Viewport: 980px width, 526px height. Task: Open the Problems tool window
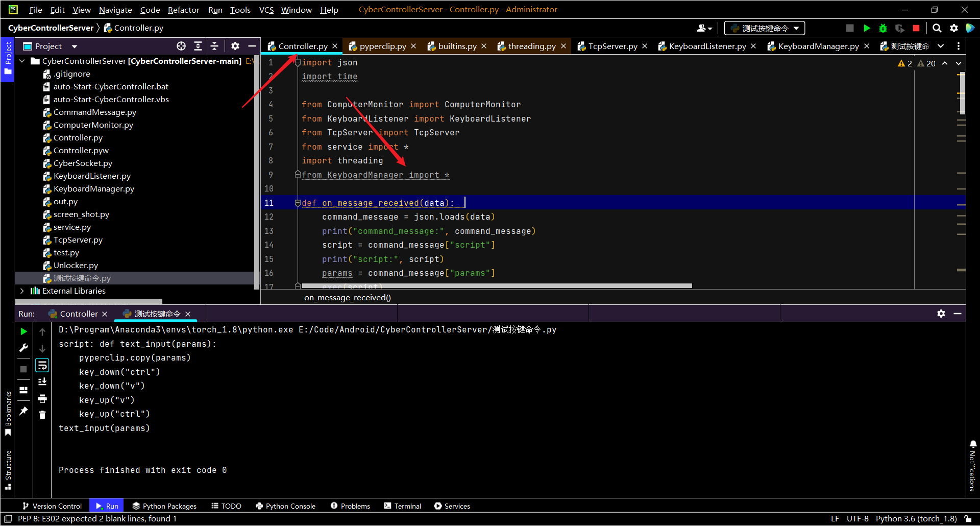pos(350,506)
